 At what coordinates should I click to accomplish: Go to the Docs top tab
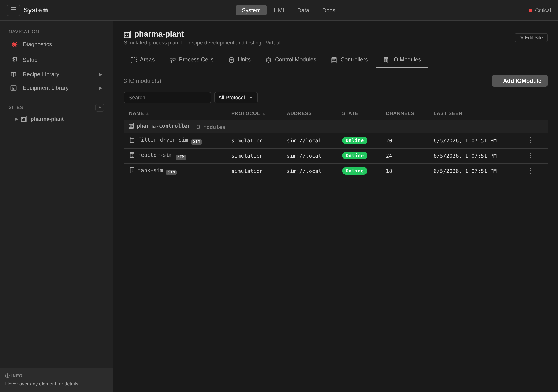pyautogui.click(x=328, y=10)
